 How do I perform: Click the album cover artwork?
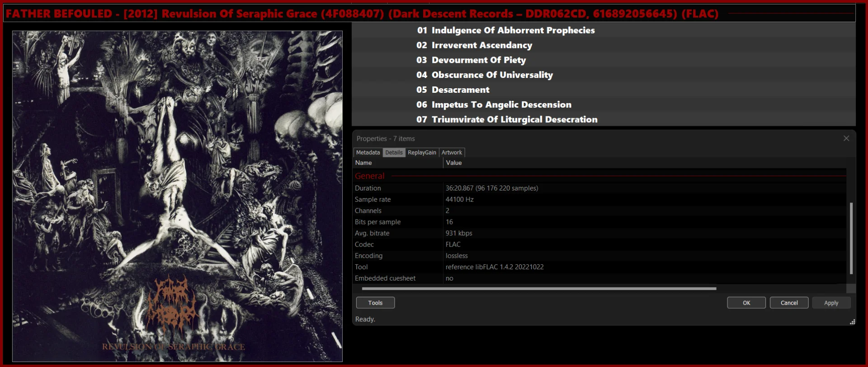point(177,196)
